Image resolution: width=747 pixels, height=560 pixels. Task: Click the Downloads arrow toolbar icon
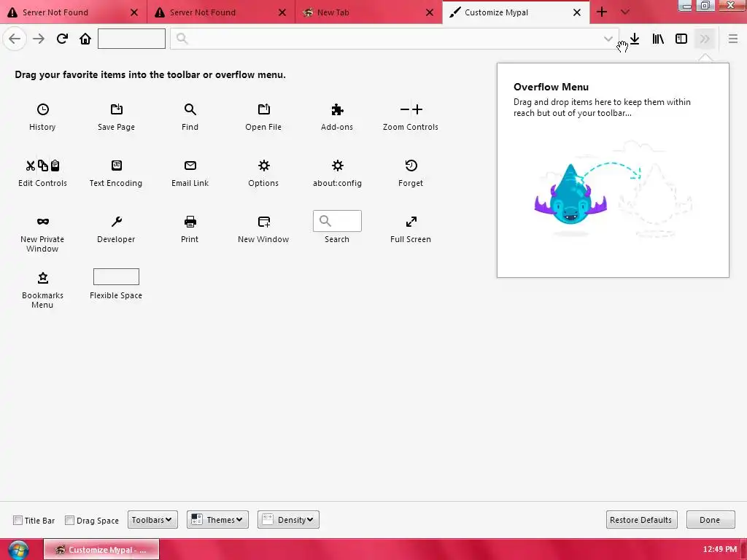pyautogui.click(x=635, y=39)
